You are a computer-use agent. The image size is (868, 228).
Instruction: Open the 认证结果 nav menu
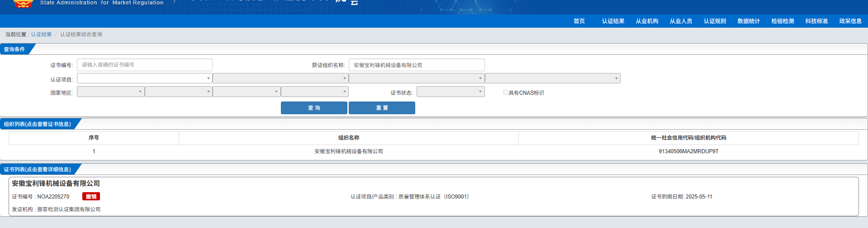pos(613,21)
